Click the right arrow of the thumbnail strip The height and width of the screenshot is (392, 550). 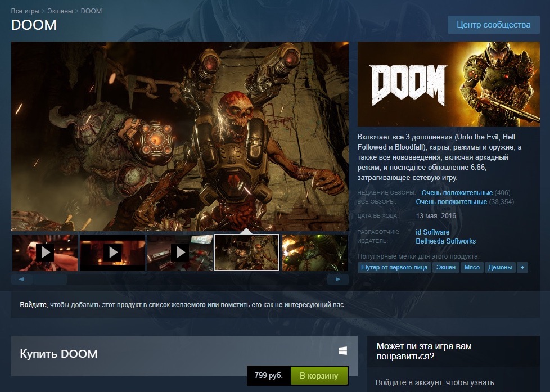(338, 280)
